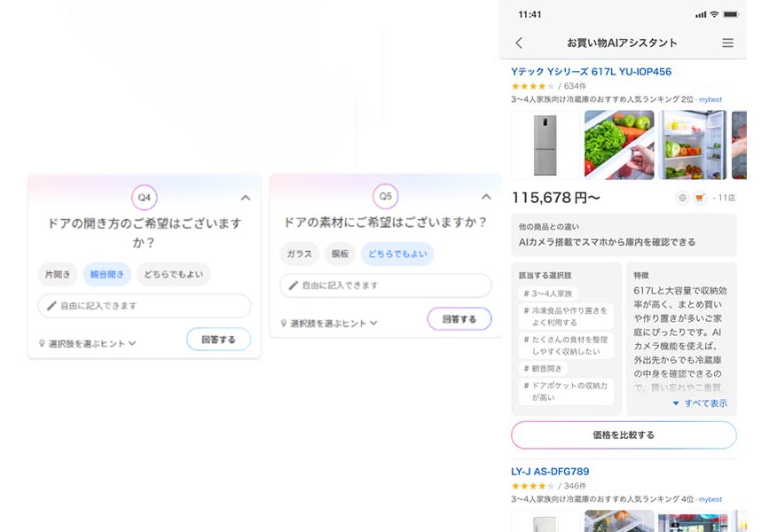Click the star rating of YU-IOP456
769x532 pixels.
533,86
